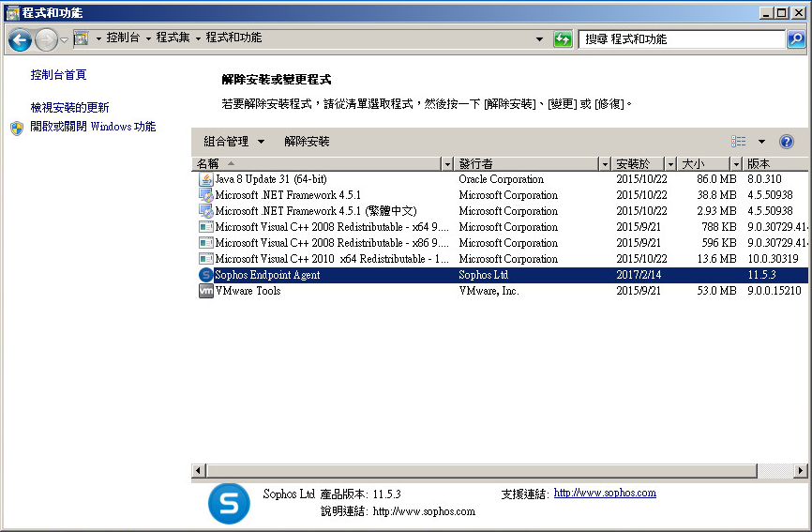Select 程式和功能 in the breadcrumb
The height and width of the screenshot is (532, 812).
pyautogui.click(x=233, y=38)
